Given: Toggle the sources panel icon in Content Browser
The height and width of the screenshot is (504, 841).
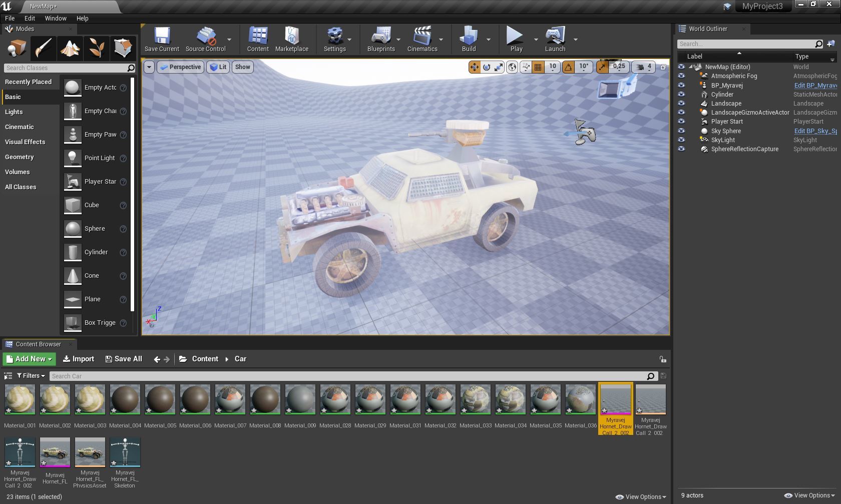Looking at the screenshot, I should point(8,376).
